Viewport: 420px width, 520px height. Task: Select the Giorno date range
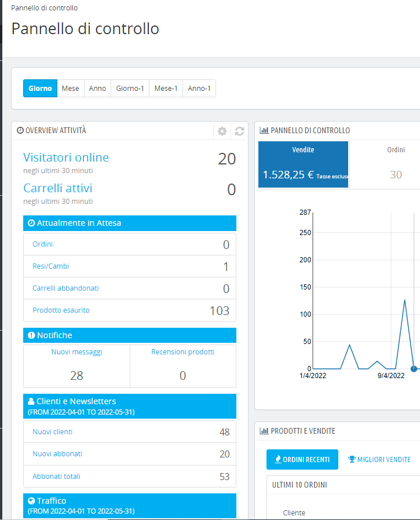(40, 88)
